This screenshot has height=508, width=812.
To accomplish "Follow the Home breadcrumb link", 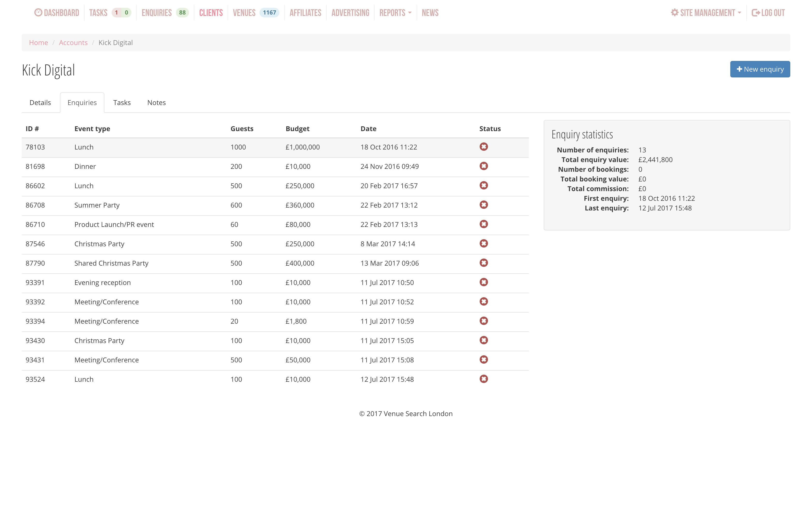I will (39, 43).
